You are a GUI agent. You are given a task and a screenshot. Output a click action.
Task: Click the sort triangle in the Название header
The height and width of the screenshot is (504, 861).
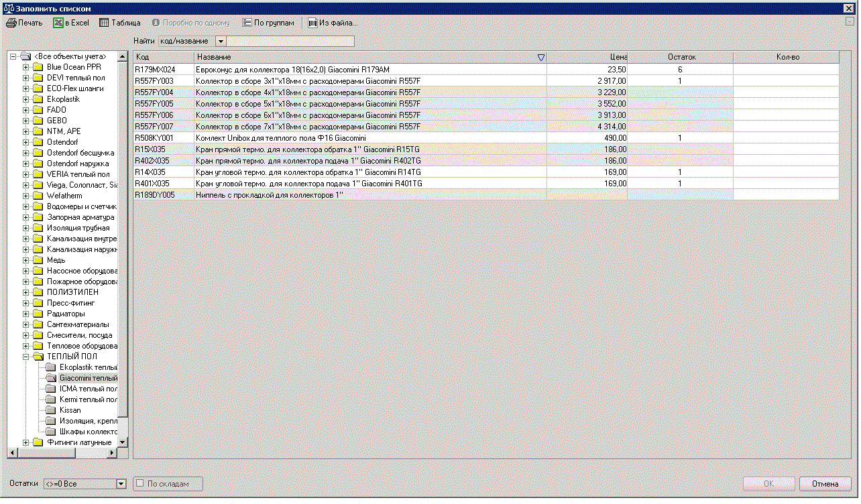tap(541, 58)
